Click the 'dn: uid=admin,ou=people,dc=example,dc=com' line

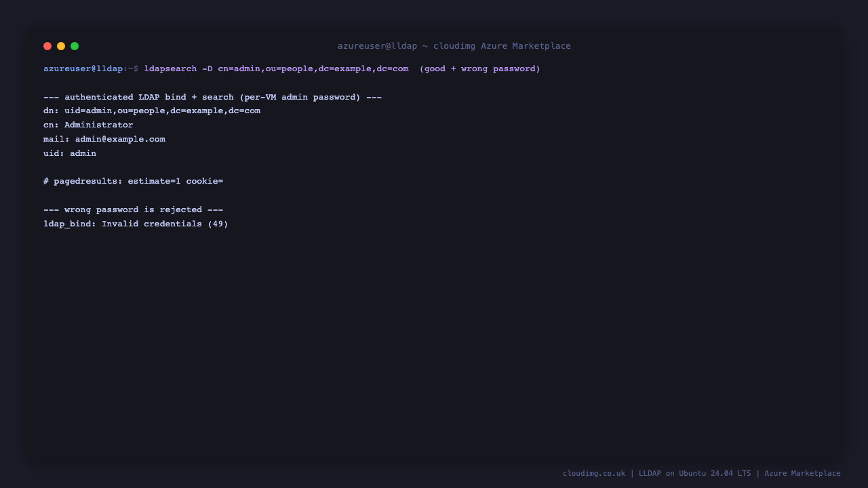[152, 111]
